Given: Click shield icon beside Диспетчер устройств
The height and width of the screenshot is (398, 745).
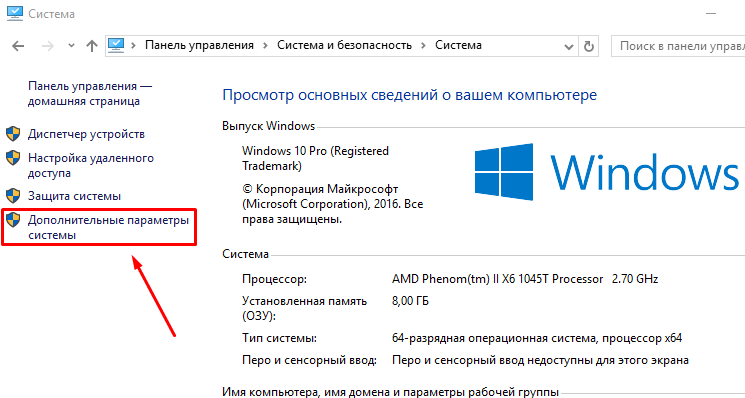Looking at the screenshot, I should [13, 134].
